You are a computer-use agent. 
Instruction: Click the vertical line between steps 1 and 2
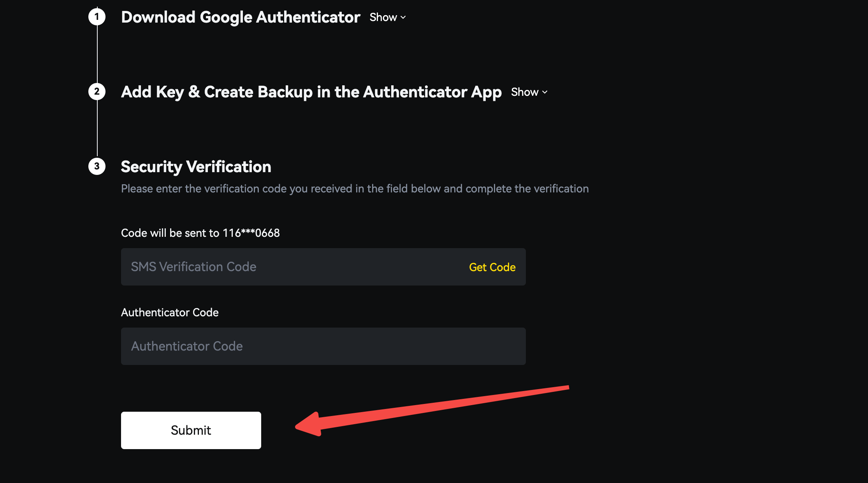click(x=97, y=55)
